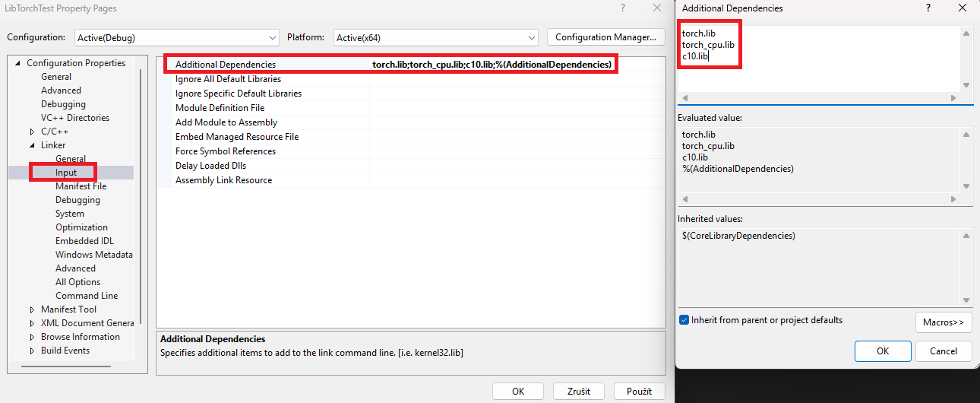Open the VC++ Directories page
Viewport: 980px width, 403px height.
[75, 118]
